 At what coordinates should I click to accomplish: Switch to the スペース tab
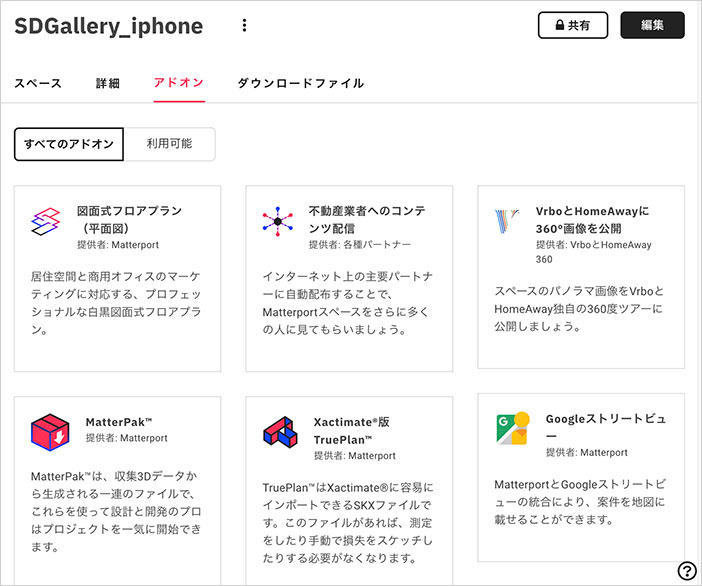point(38,83)
